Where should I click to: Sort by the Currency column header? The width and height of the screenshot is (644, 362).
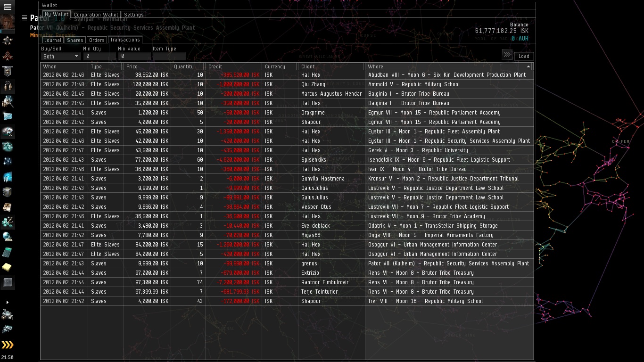click(280, 66)
